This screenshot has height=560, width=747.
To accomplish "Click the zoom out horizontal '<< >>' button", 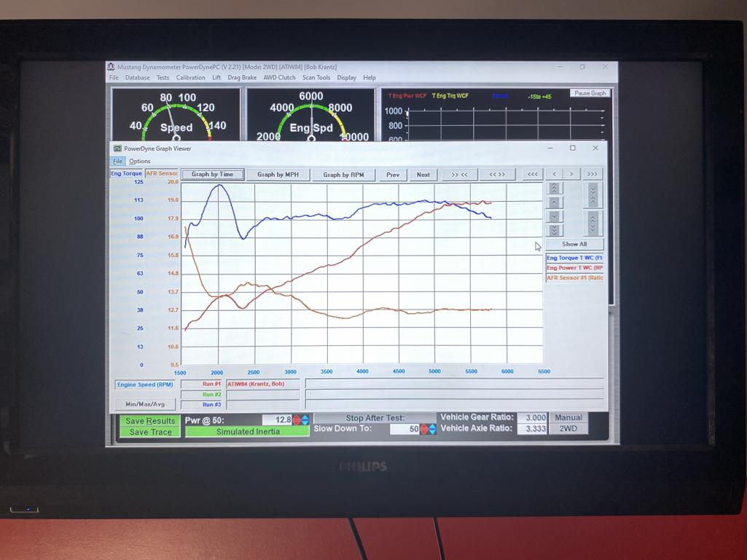I will click(x=497, y=175).
